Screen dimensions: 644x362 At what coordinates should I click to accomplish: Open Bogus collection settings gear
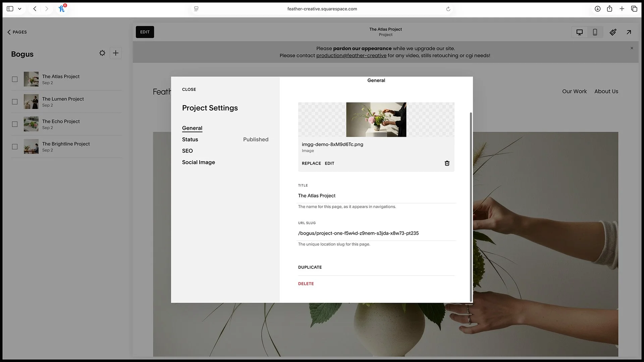(102, 53)
